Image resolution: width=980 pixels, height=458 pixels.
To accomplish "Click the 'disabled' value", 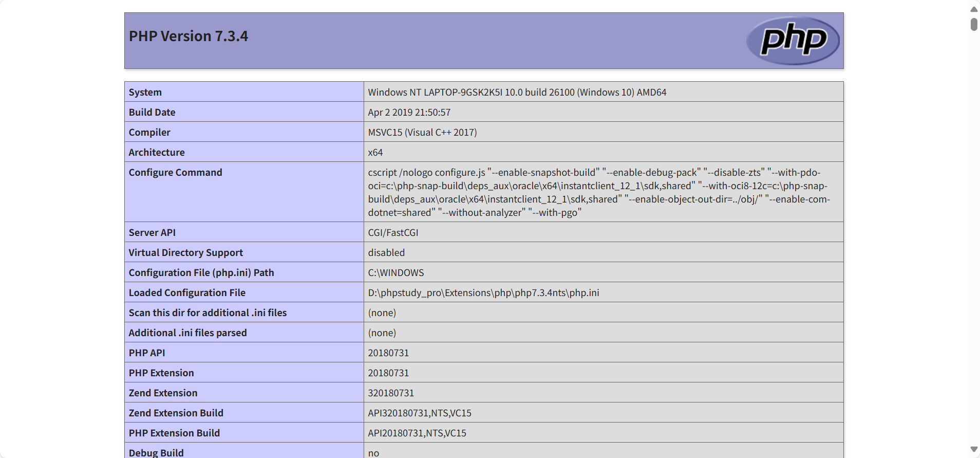I will (387, 252).
